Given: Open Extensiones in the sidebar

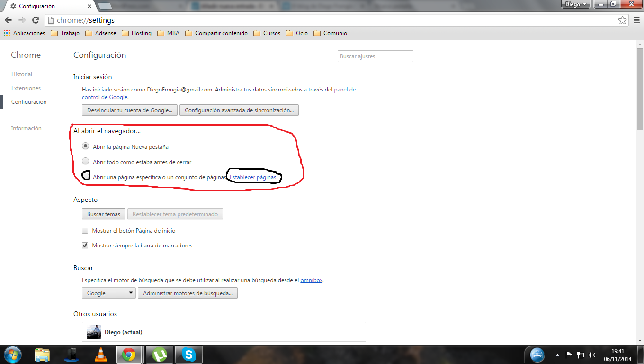Looking at the screenshot, I should [26, 88].
